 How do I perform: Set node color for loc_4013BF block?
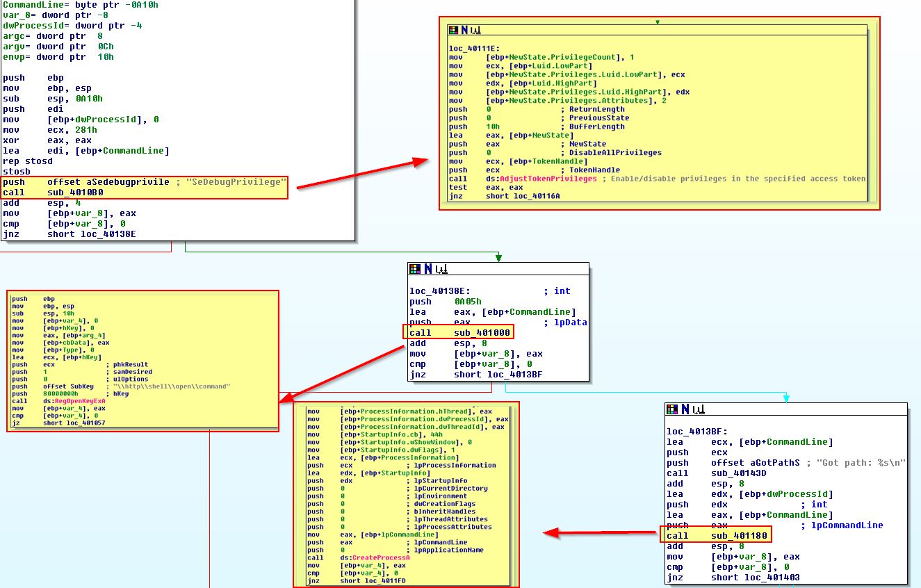pos(671,409)
